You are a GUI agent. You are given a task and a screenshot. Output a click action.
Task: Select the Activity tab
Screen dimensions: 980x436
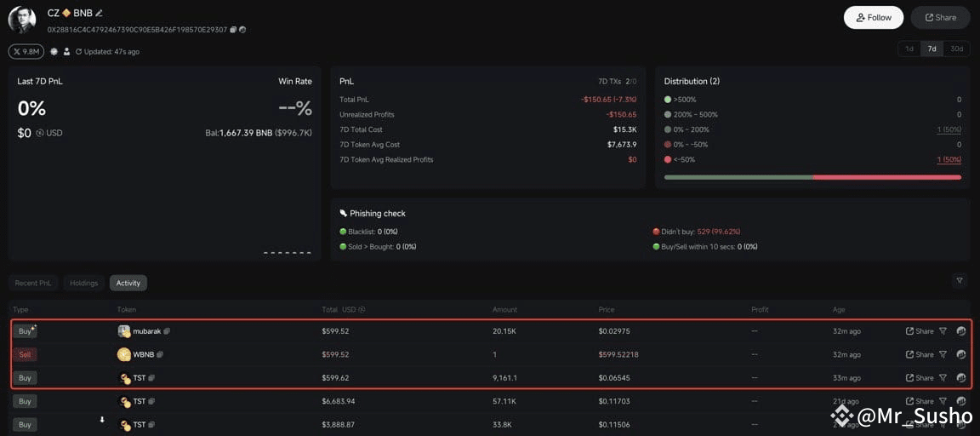click(x=128, y=283)
